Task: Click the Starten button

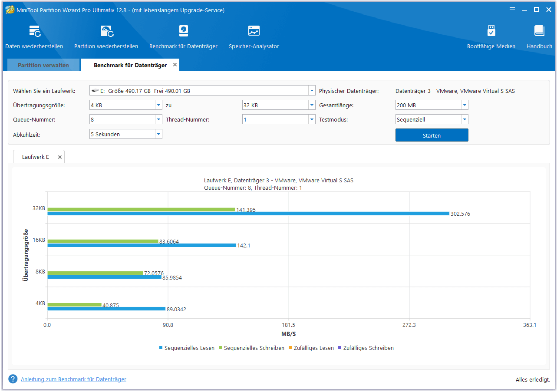Action: pyautogui.click(x=432, y=135)
